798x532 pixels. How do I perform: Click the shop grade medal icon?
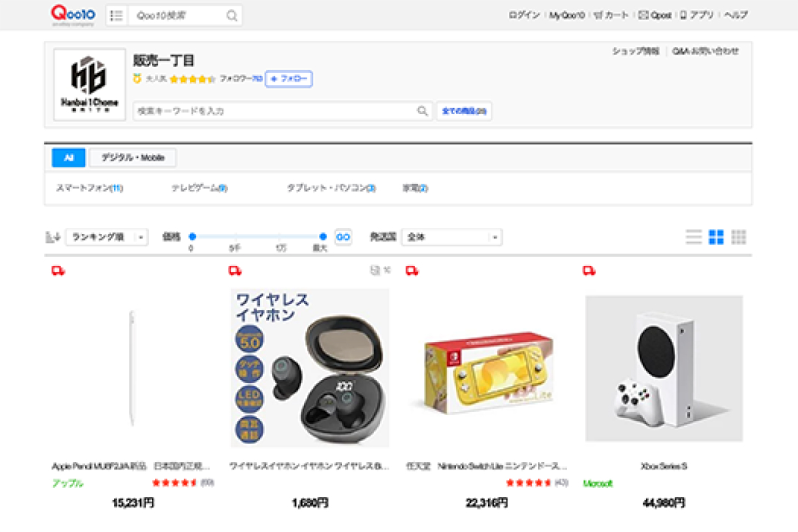click(137, 79)
